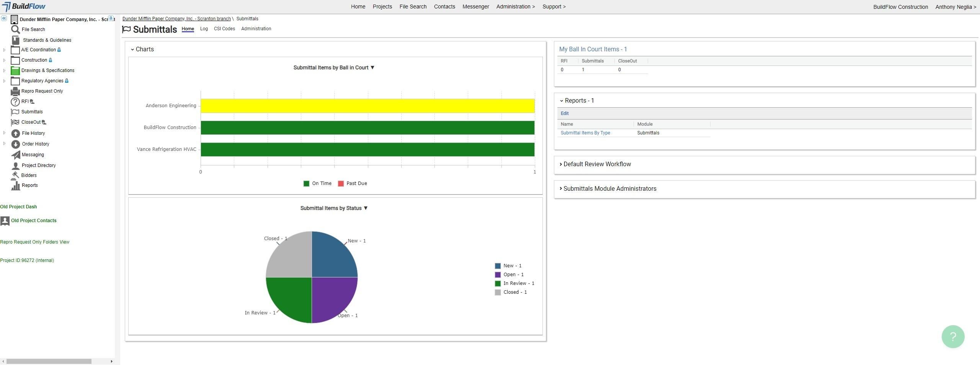980x365 pixels.
Task: Expand the File History tree node
Action: (x=4, y=133)
